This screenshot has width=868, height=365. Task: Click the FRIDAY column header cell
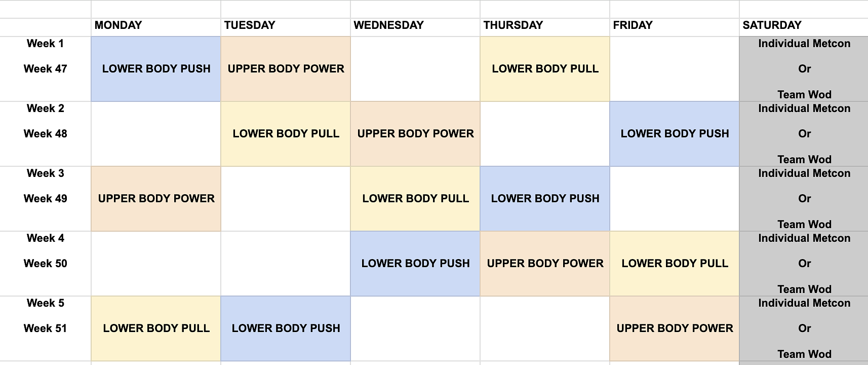674,25
